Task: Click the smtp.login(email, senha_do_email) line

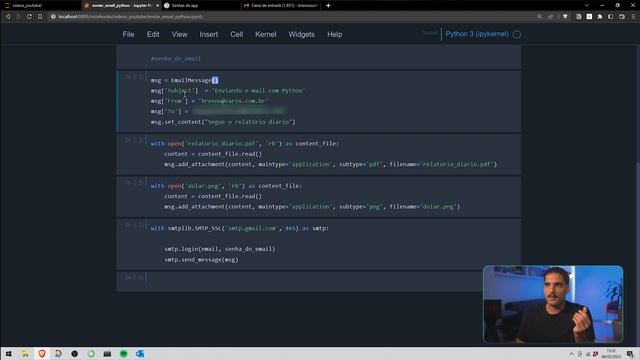Action: pyautogui.click(x=220, y=249)
